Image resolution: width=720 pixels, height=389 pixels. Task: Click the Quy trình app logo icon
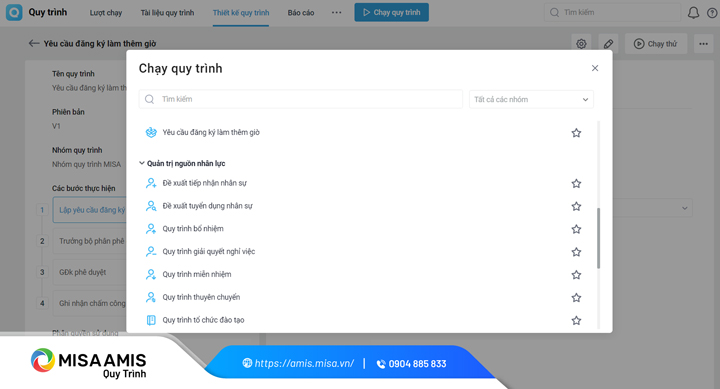tap(14, 12)
